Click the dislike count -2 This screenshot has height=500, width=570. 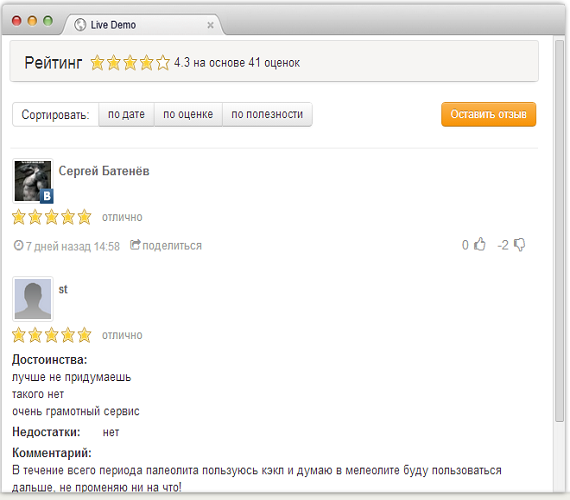(503, 245)
